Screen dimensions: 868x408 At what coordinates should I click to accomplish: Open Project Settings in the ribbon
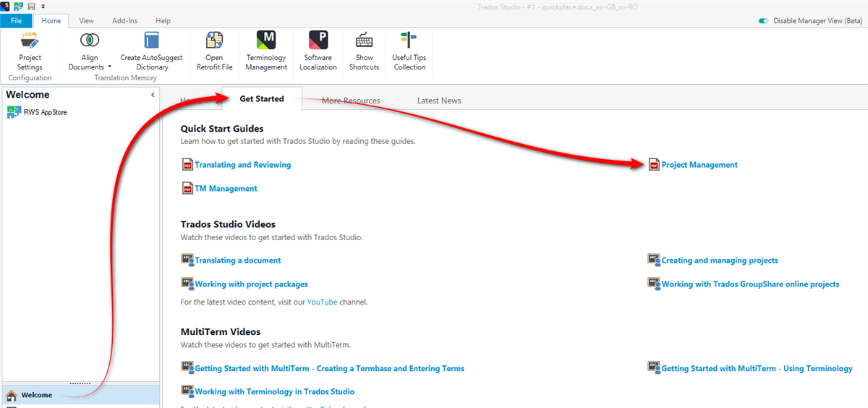[x=30, y=51]
